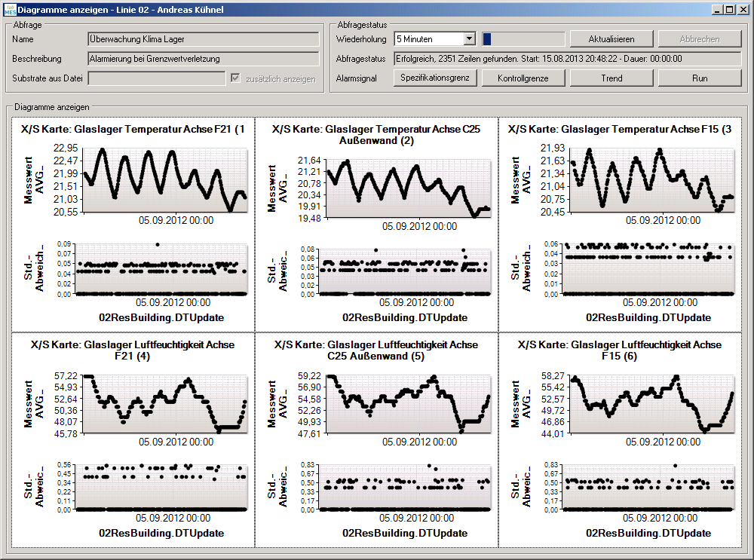The width and height of the screenshot is (754, 560).
Task: Toggle the 'zusätzlich anzeigen' checkbox
Action: pos(237,78)
